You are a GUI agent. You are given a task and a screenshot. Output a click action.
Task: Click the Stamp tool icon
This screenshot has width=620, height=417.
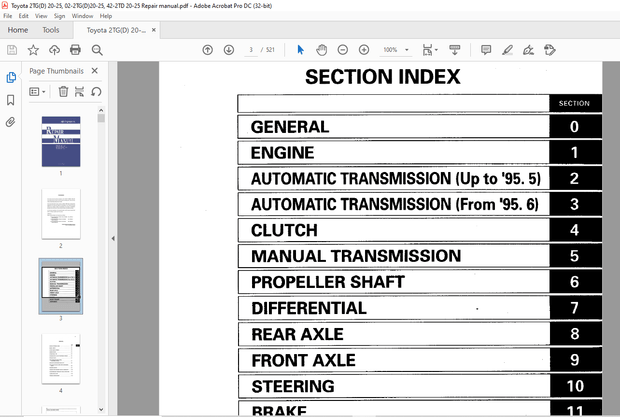(x=550, y=50)
